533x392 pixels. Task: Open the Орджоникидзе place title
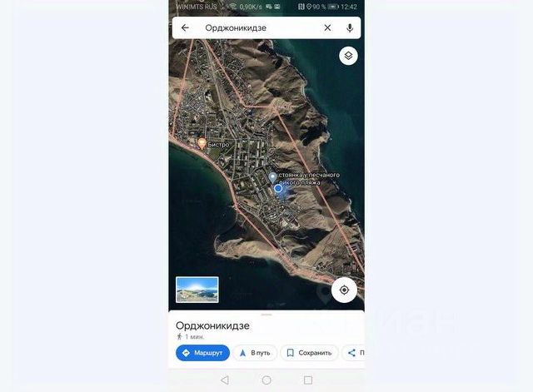click(212, 325)
